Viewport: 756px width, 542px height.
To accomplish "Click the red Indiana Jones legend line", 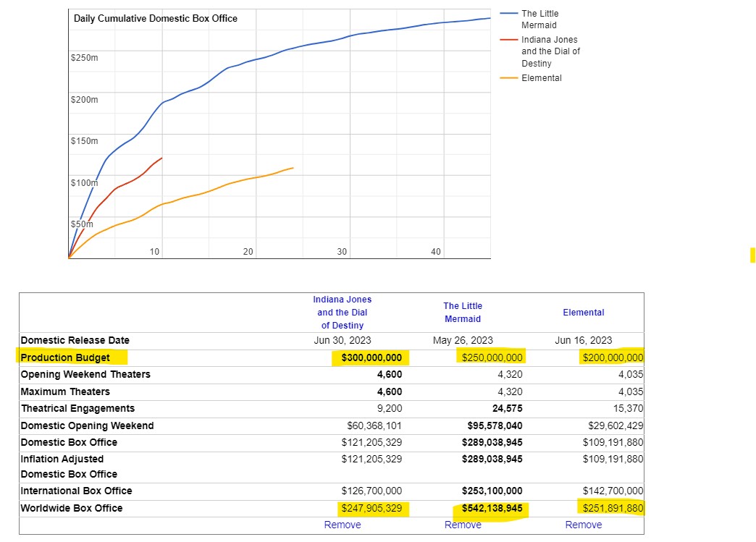I will pyautogui.click(x=509, y=40).
